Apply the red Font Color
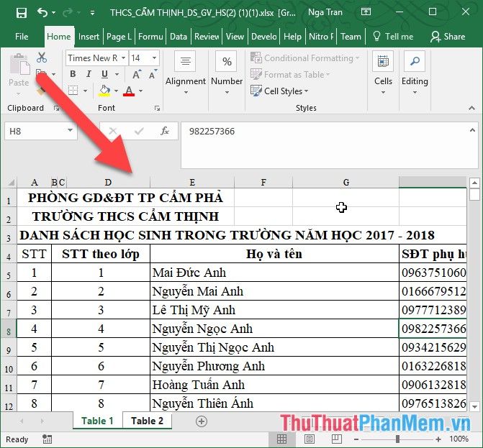This screenshot has width=483, height=448. (x=129, y=91)
